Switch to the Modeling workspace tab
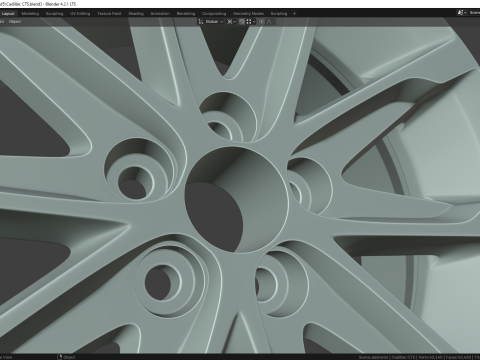The width and height of the screenshot is (480, 360). (30, 14)
